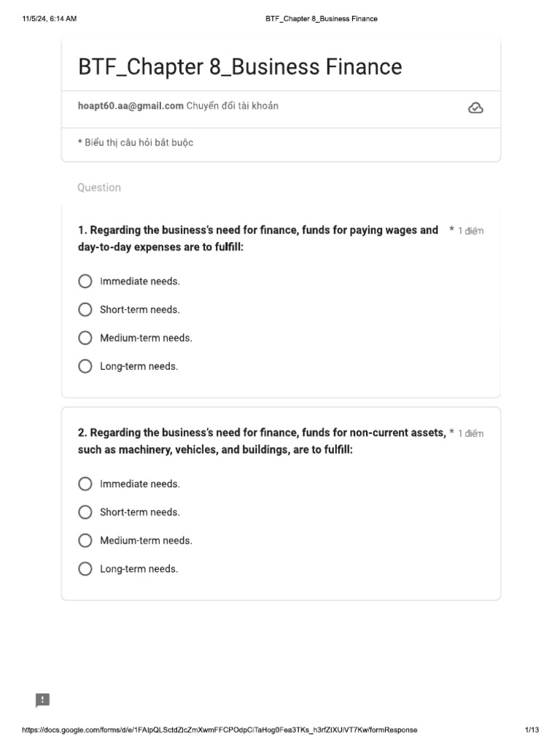Screen dimensions: 560x747
Task: Click the form title 'BTF_Chapter 8_Business Finance'
Action: click(x=240, y=67)
